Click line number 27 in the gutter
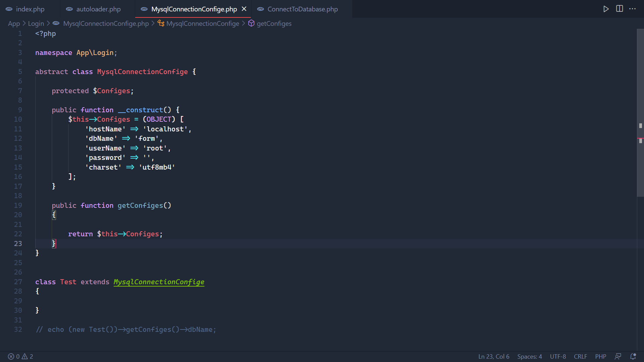Viewport: 644px width, 362px height. 18,282
